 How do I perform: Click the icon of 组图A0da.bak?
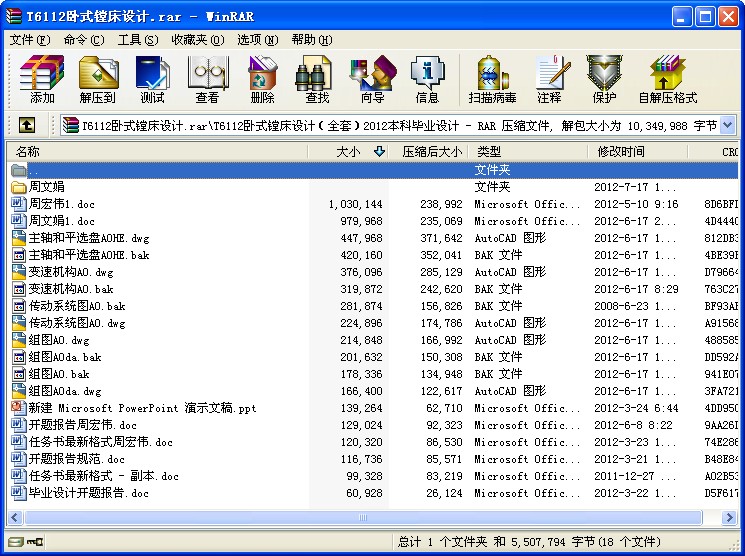point(19,357)
